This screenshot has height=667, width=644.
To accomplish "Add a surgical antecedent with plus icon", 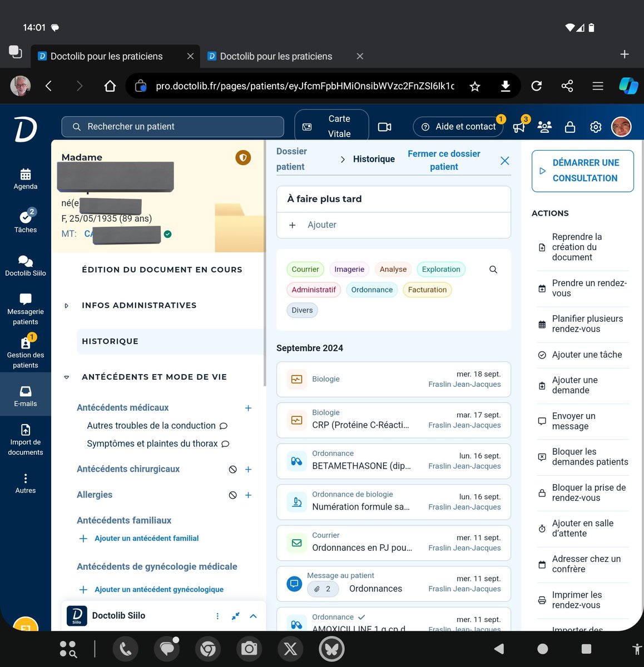I will click(248, 470).
